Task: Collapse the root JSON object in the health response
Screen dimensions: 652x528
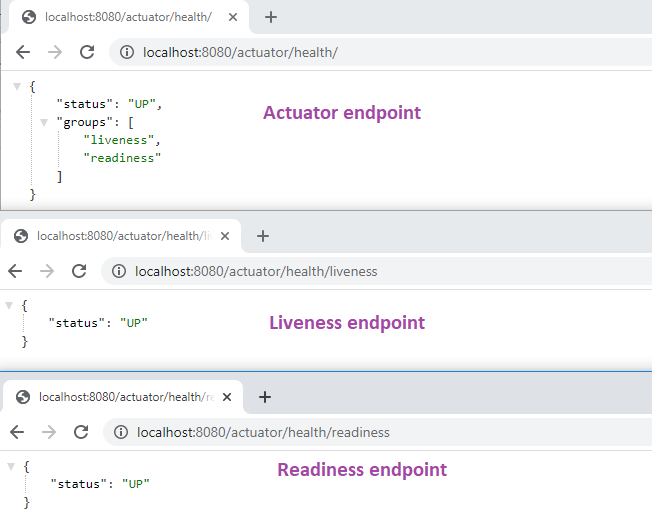Action: click(17, 86)
